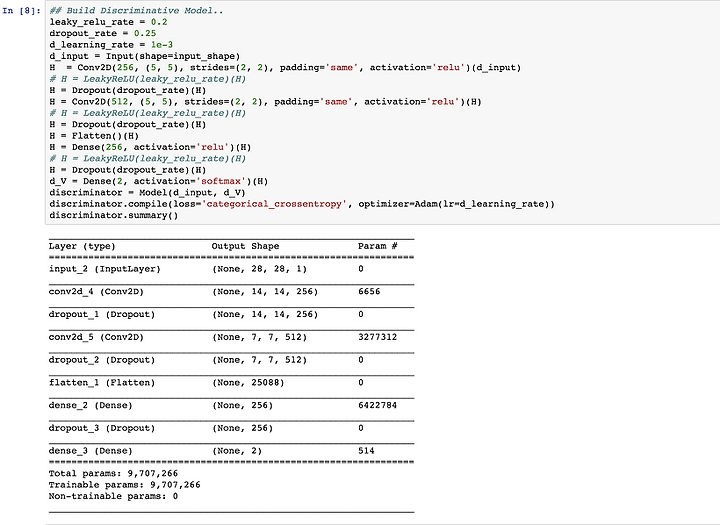
Task: Click the 3277312 param count
Action: (x=377, y=337)
